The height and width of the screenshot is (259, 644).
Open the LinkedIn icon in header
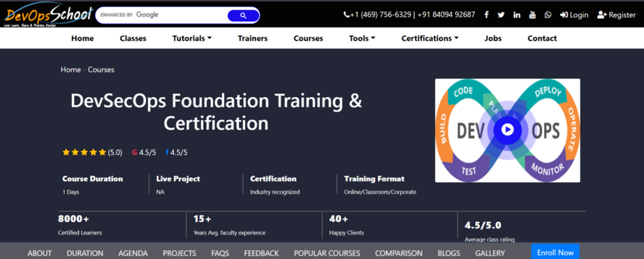click(x=517, y=15)
